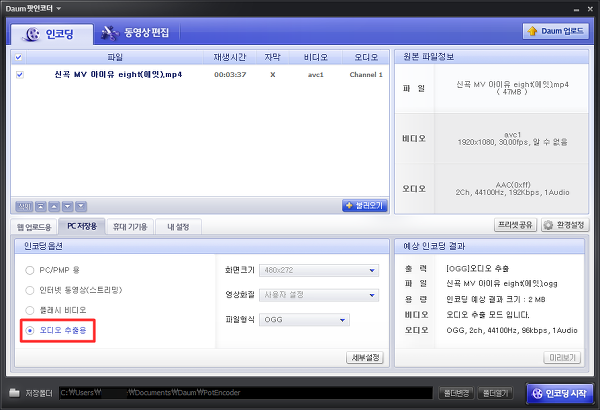
Task: Click the 1920x1080, 30.00fps video info text
Action: (512, 142)
